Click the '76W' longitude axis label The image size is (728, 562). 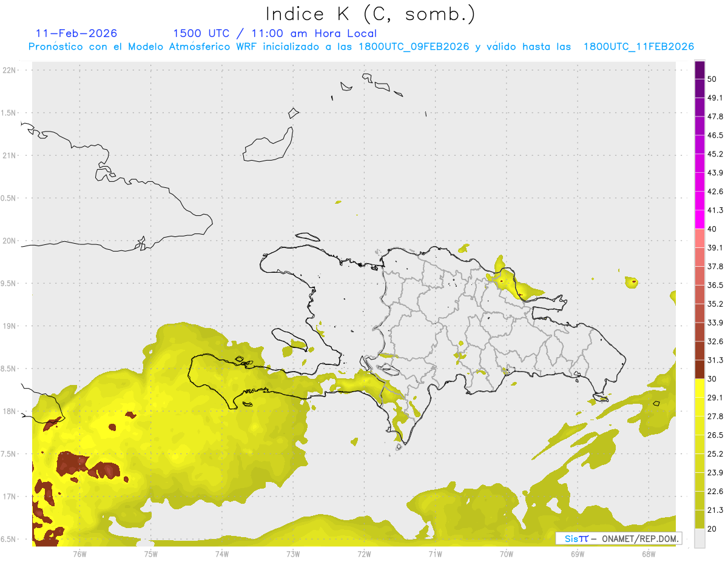[79, 554]
